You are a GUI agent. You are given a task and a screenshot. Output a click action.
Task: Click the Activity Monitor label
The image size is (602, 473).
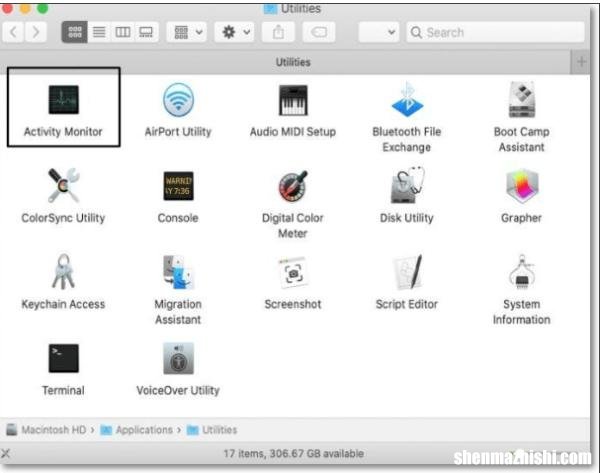[63, 132]
